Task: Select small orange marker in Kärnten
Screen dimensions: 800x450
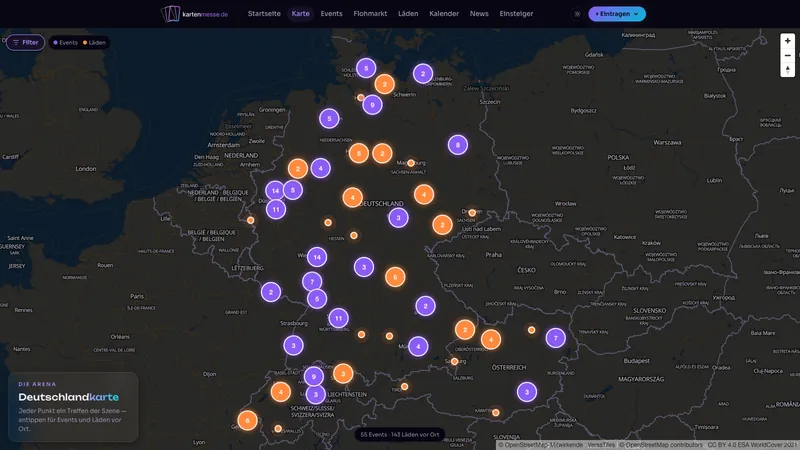Action: (495, 412)
